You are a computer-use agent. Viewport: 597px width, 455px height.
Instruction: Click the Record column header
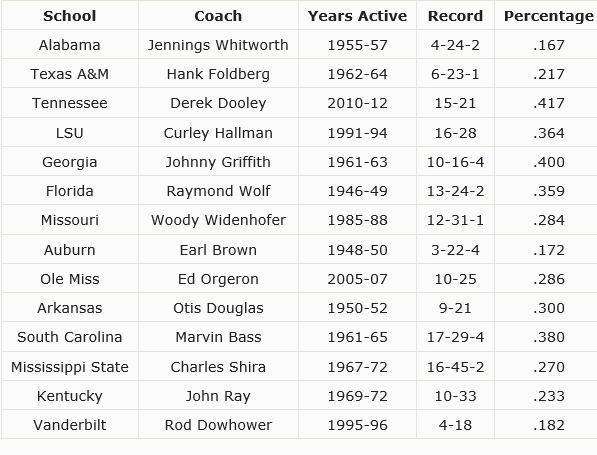(455, 16)
